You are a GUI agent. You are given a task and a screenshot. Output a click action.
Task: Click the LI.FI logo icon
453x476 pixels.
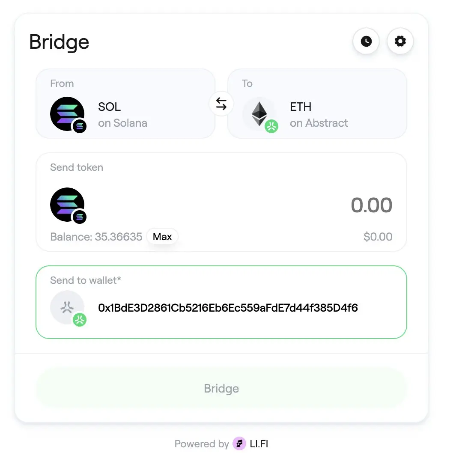[x=239, y=443]
